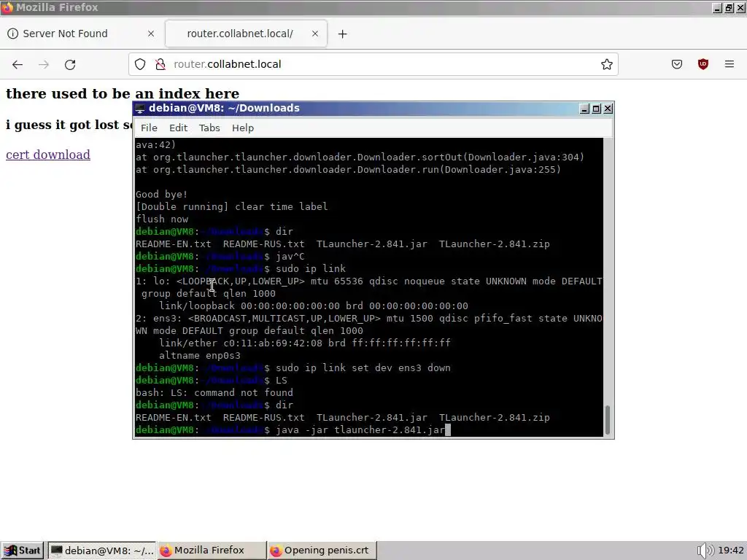Maximize the debian@VM8 terminal window
This screenshot has height=560, width=747.
click(x=597, y=109)
